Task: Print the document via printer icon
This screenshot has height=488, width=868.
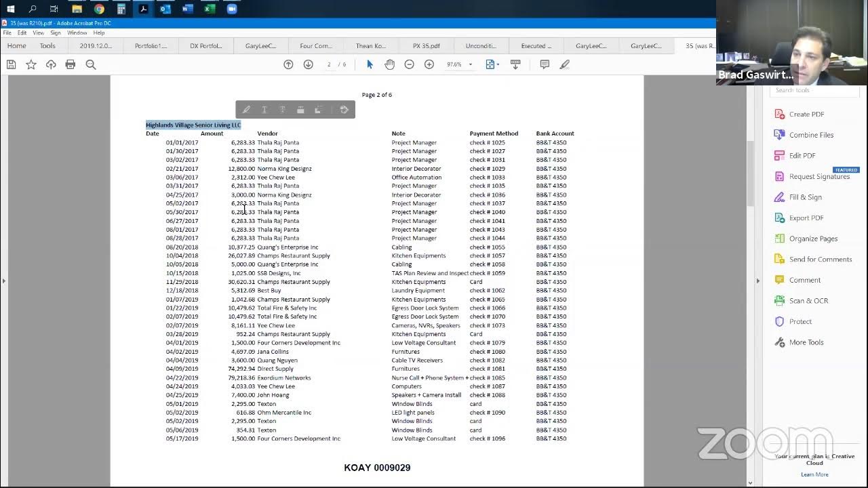Action: pyautogui.click(x=71, y=64)
